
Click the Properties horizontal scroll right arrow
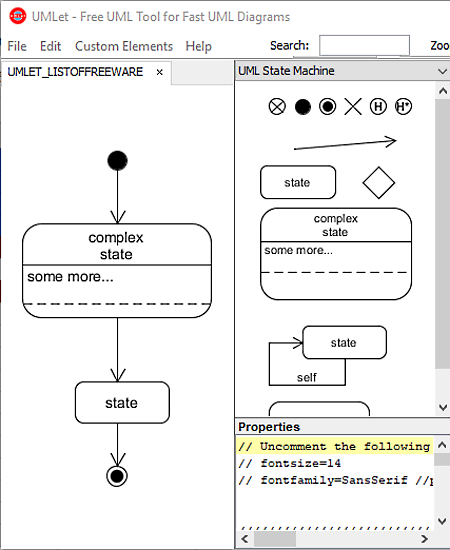pos(424,539)
